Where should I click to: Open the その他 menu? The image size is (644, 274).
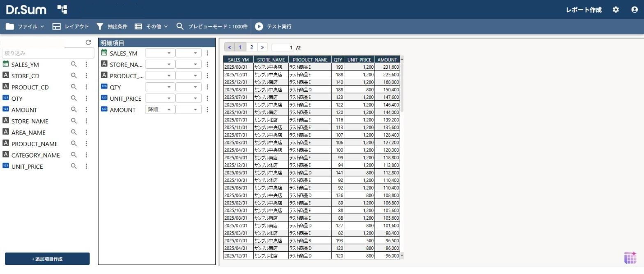click(x=152, y=26)
